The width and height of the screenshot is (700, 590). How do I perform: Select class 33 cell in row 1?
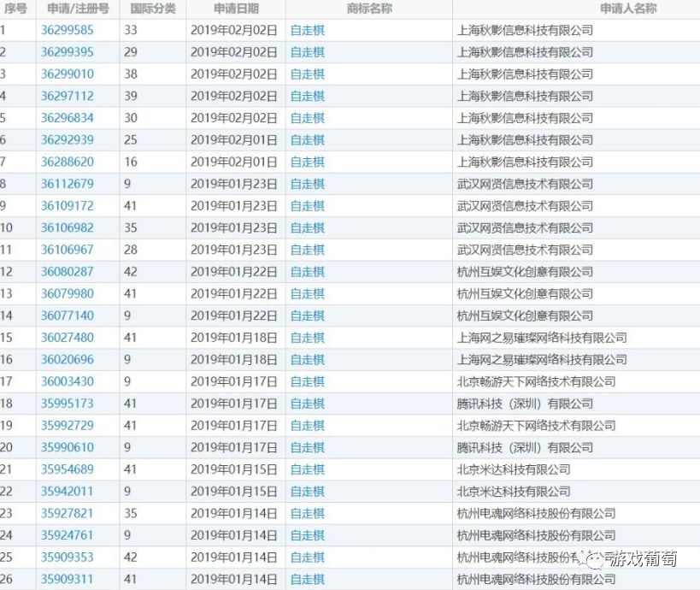click(131, 31)
